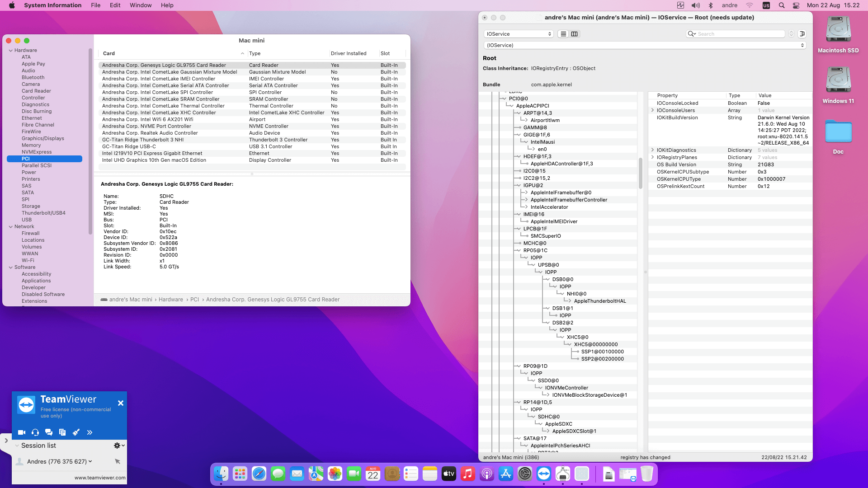Open the Window menu
868x488 pixels.
click(x=141, y=5)
